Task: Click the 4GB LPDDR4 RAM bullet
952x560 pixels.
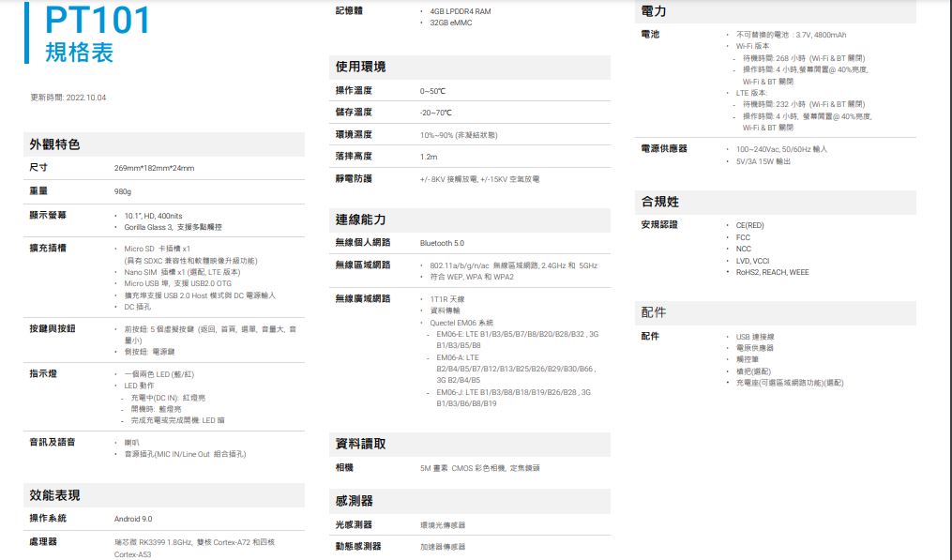Action: pos(460,11)
